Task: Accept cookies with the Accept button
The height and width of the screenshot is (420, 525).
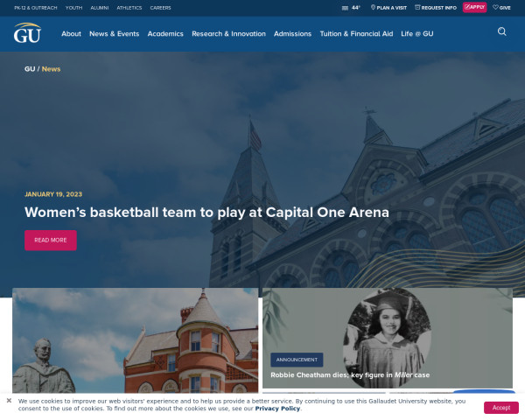Action: (501, 408)
